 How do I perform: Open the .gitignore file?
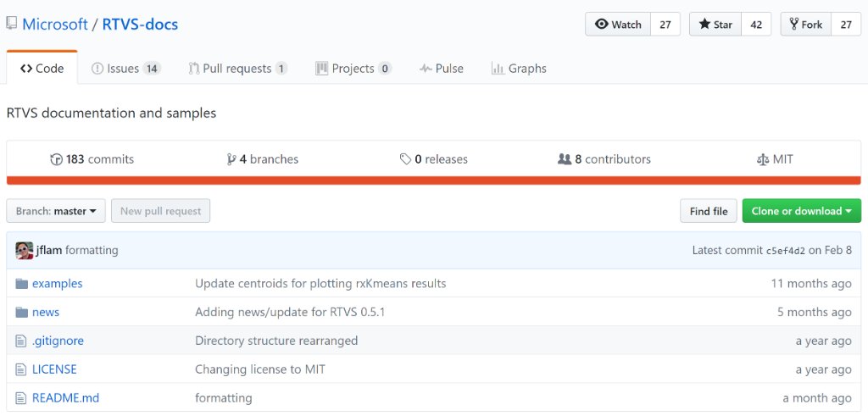click(x=58, y=341)
